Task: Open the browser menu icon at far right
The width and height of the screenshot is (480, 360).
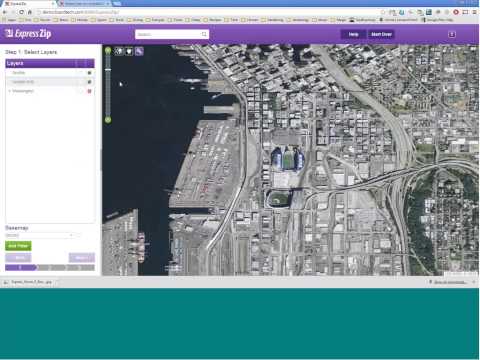Action: coord(474,12)
